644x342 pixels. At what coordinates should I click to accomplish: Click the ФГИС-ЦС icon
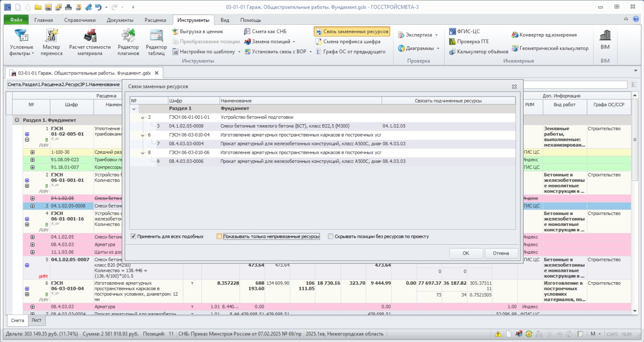click(452, 31)
